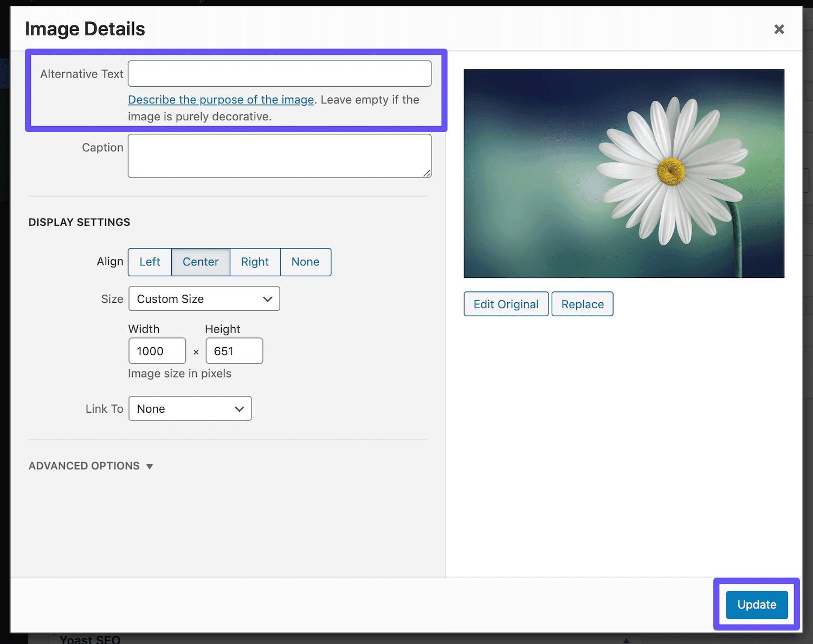
Task: Choose Center alignment
Action: (201, 262)
